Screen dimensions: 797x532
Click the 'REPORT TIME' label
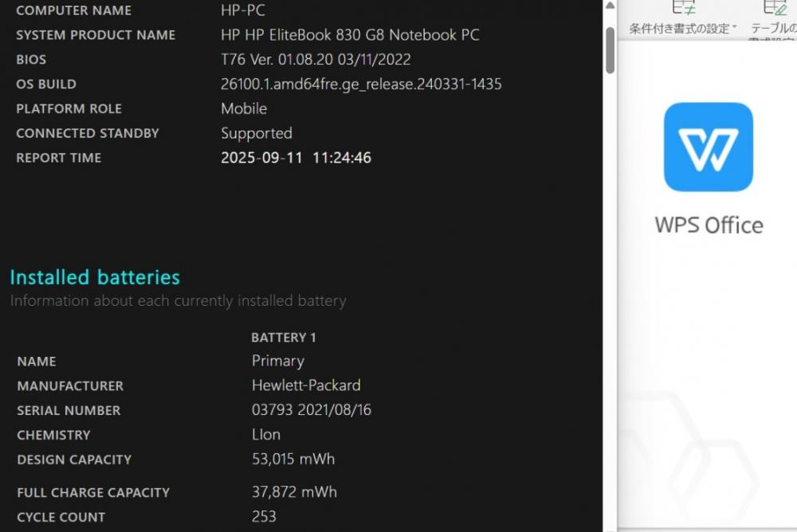point(59,158)
